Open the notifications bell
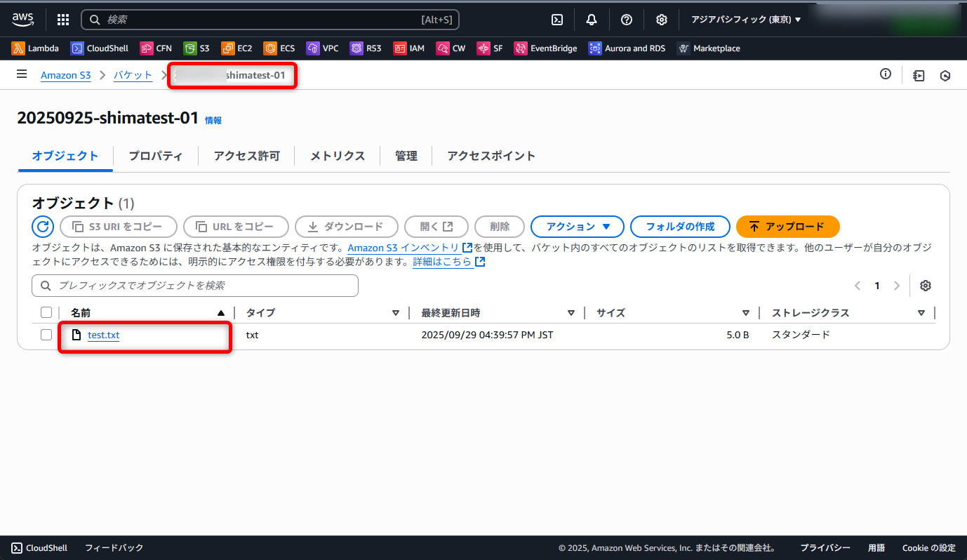967x560 pixels. pyautogui.click(x=592, y=20)
